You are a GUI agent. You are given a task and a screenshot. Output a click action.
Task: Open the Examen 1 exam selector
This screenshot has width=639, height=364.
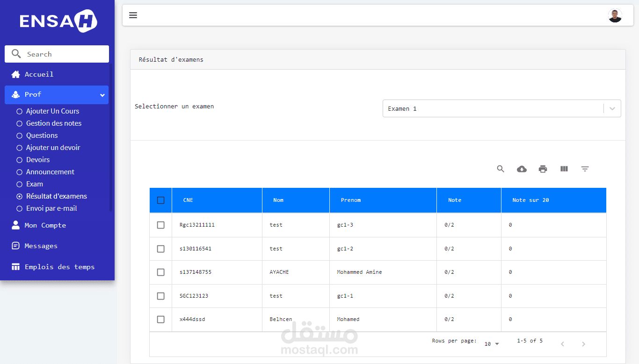501,108
